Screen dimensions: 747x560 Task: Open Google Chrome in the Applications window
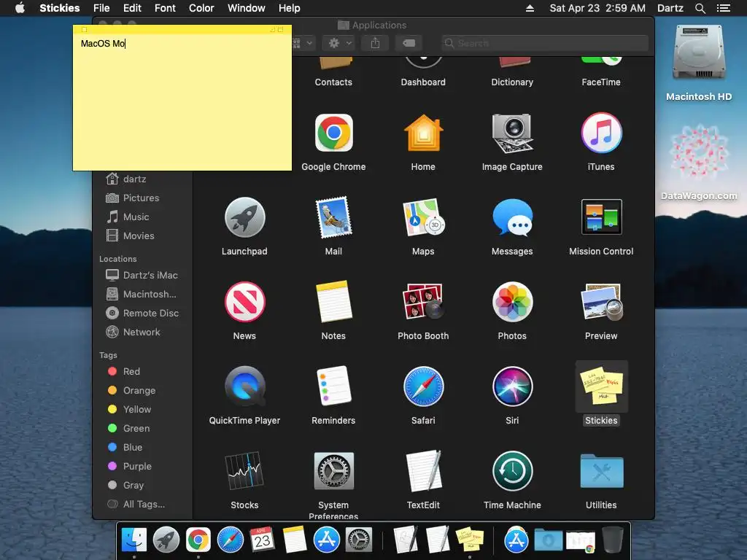pos(333,133)
